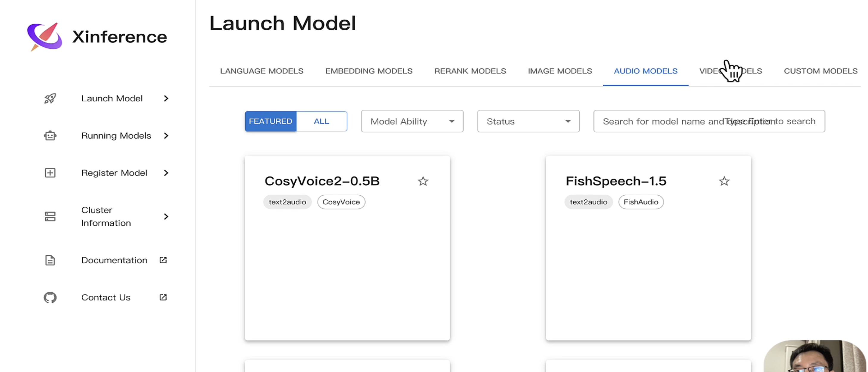868x372 pixels.
Task: Click the GitHub icon beside Contact Us
Action: click(50, 297)
